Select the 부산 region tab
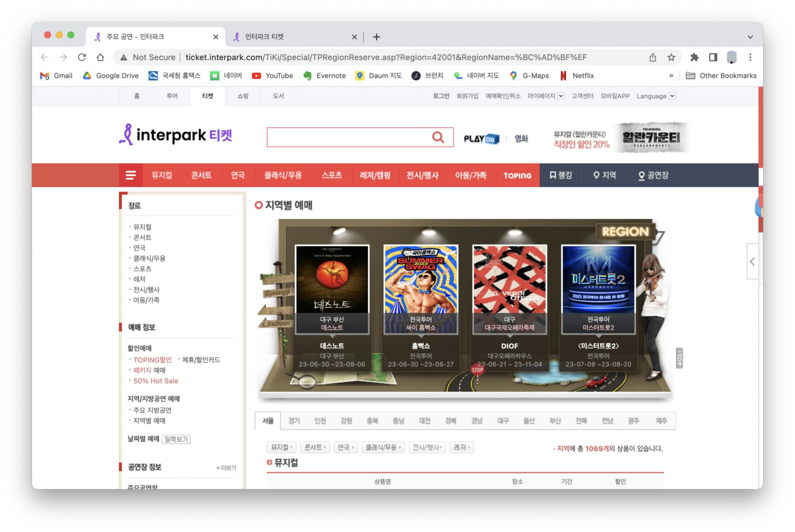 [555, 421]
